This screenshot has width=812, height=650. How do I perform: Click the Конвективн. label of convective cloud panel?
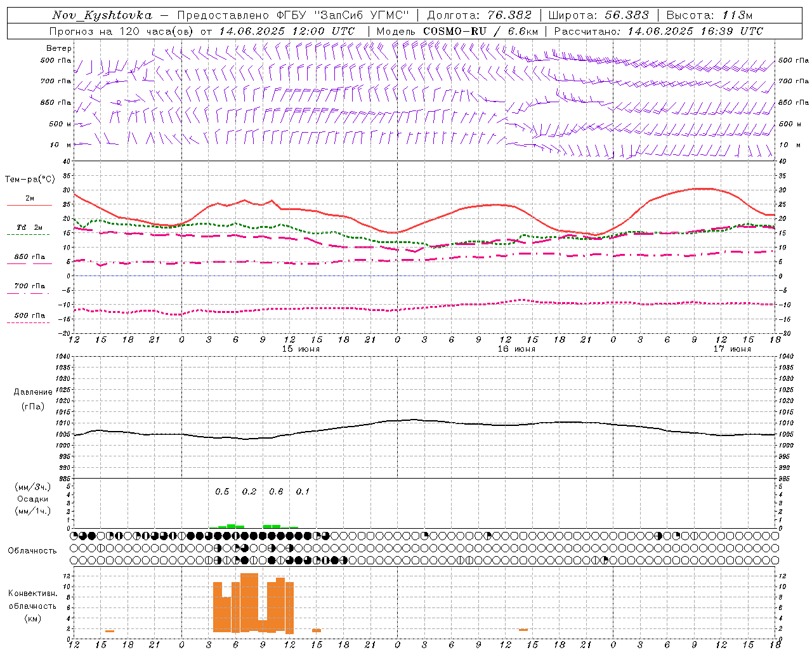pyautogui.click(x=33, y=594)
